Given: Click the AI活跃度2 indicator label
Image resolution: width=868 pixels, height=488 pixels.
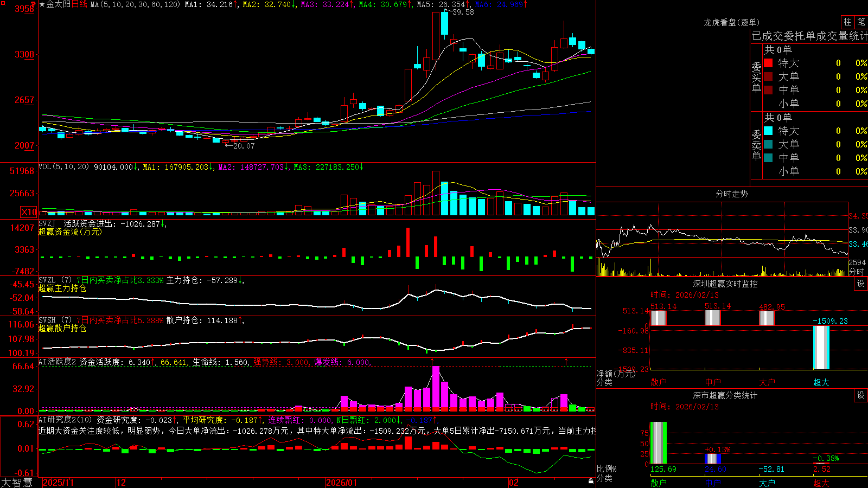Looking at the screenshot, I should point(58,362).
